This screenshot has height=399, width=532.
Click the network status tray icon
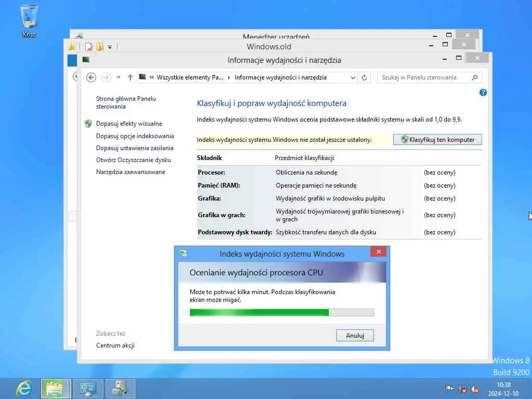[462, 389]
